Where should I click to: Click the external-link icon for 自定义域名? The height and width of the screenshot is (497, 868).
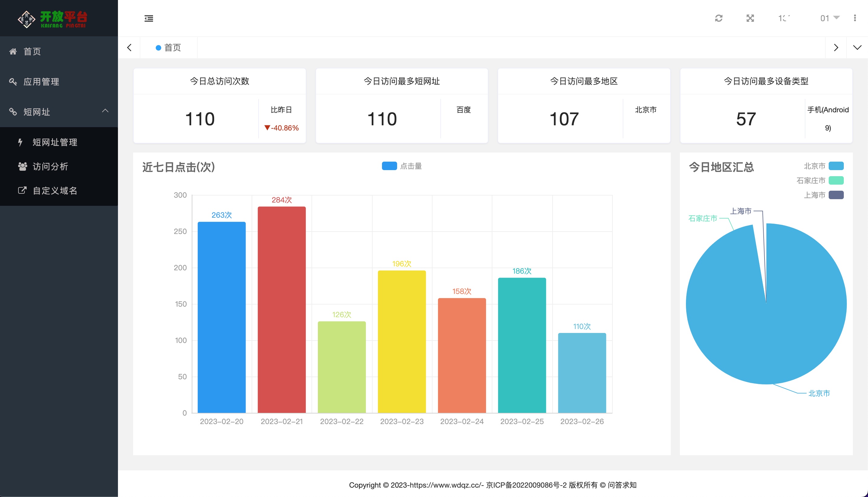coord(22,190)
